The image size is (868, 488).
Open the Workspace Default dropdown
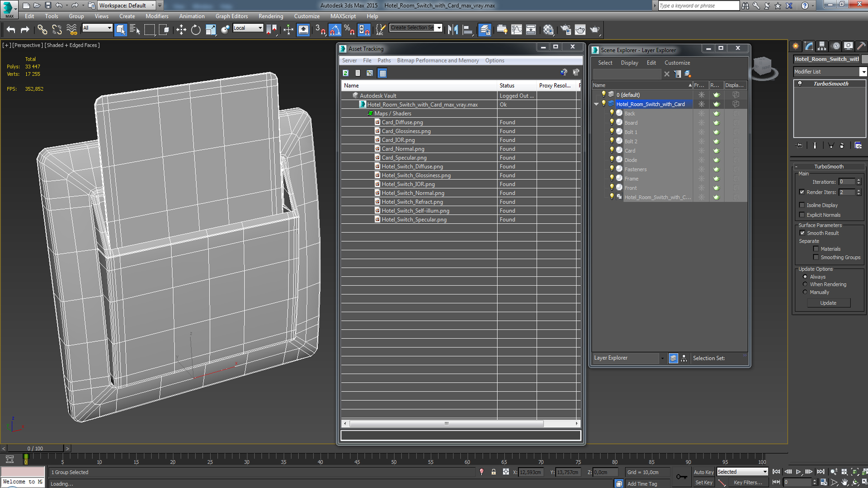(x=127, y=5)
